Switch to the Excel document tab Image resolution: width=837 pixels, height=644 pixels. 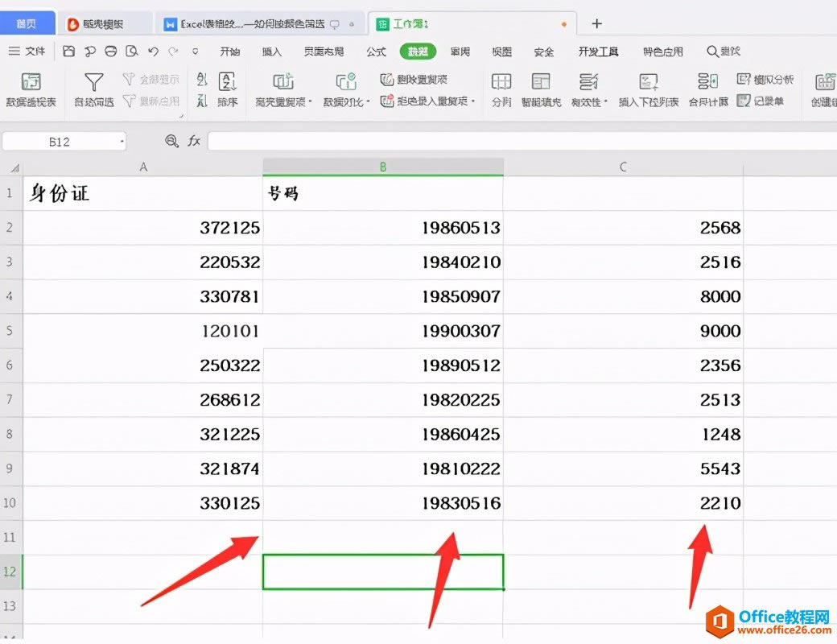click(259, 24)
